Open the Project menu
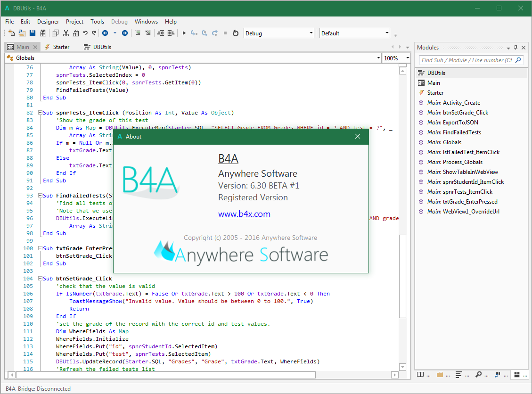Image resolution: width=532 pixels, height=394 pixels. coord(74,21)
